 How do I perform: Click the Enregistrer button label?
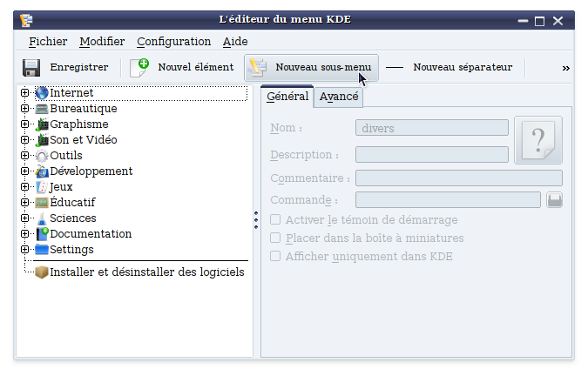[79, 67]
